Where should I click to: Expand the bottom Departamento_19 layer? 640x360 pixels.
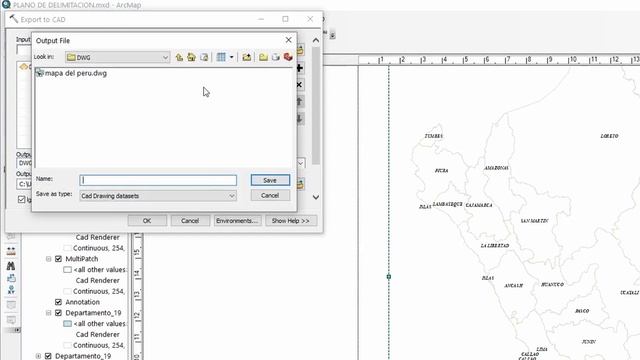38,356
